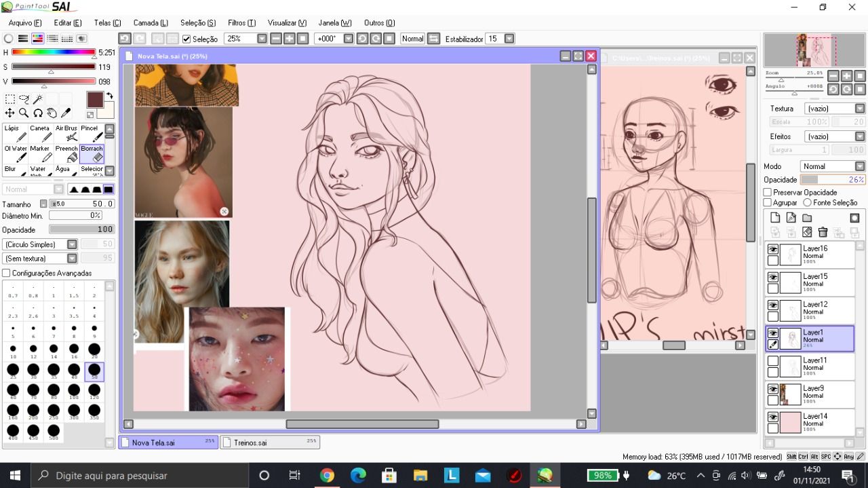Switch to the Treinos.sai tab
The image size is (868, 488).
270,443
